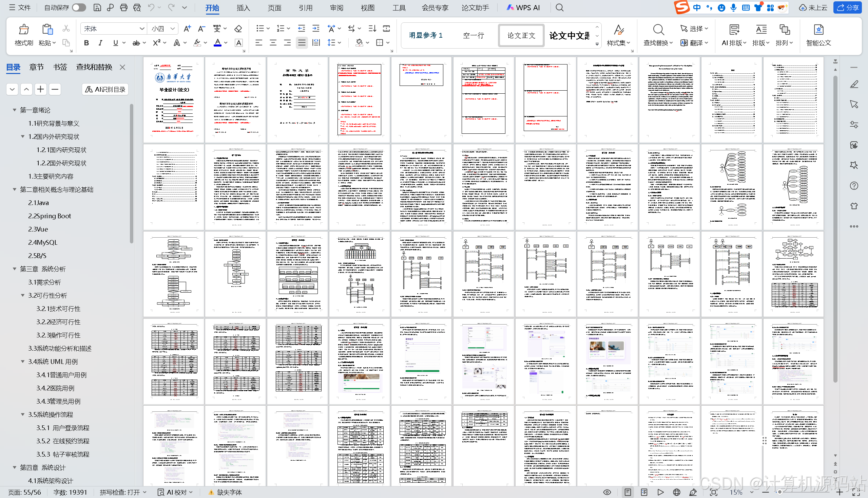868x498 pixels.
Task: Click the Undo arrow icon
Action: [x=151, y=7]
